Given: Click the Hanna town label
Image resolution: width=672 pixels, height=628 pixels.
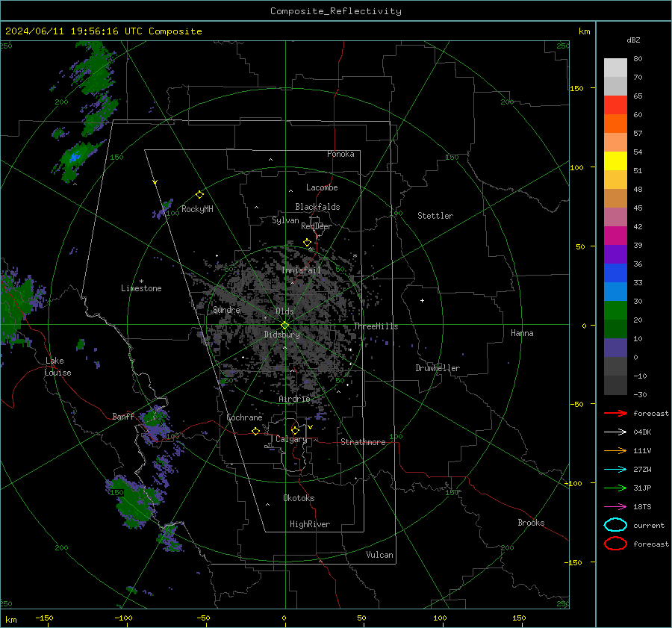Looking at the screenshot, I should (x=522, y=333).
